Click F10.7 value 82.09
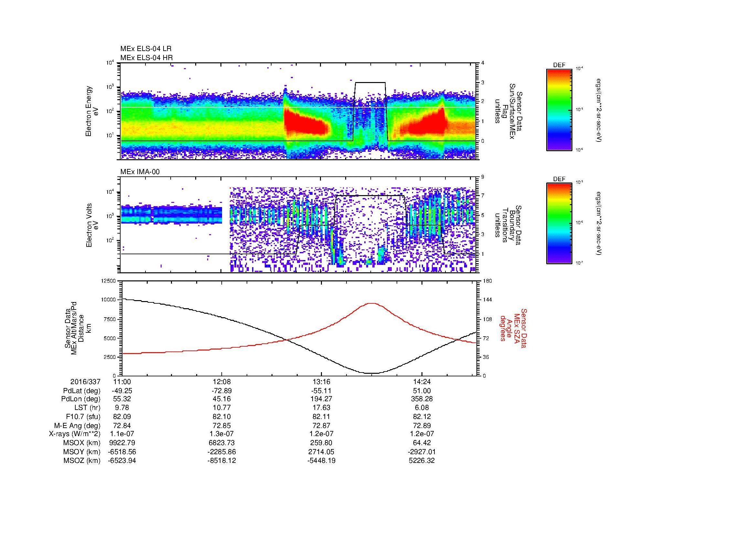756x534 pixels. (122, 416)
